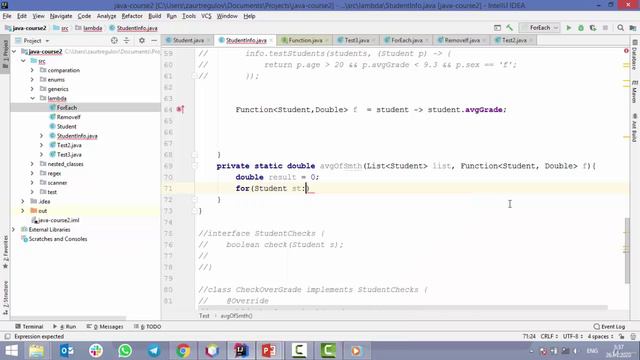Change UTF-8 encoding in status bar
Screen dimensions: 640x360
tap(573, 336)
